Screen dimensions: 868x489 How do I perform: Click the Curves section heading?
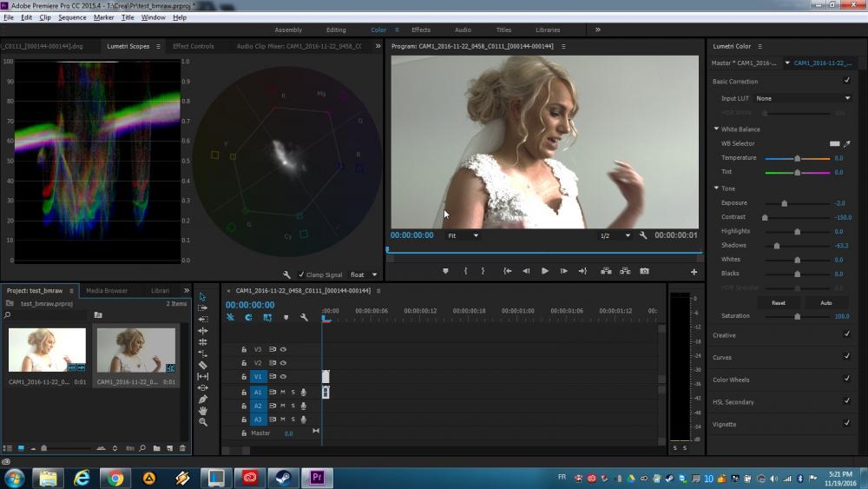coord(722,358)
